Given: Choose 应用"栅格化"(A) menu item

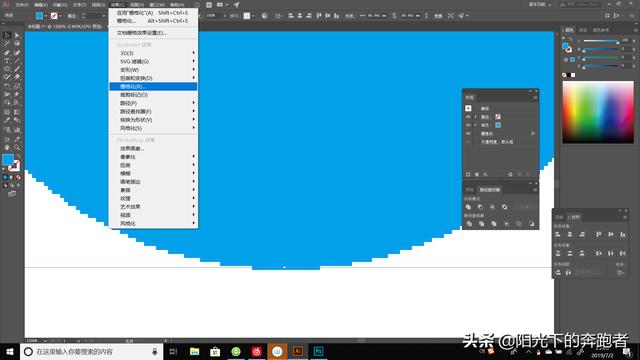Looking at the screenshot, I should 153,13.
